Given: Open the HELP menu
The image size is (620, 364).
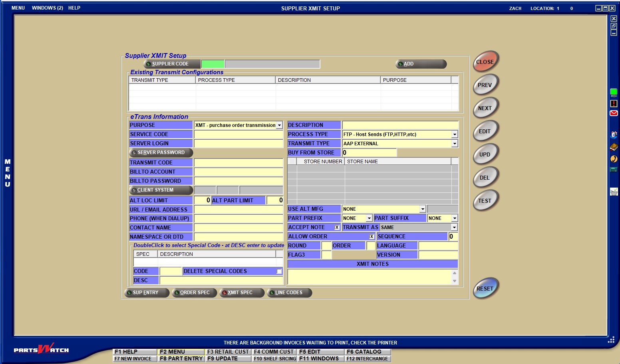Looking at the screenshot, I should click(74, 8).
